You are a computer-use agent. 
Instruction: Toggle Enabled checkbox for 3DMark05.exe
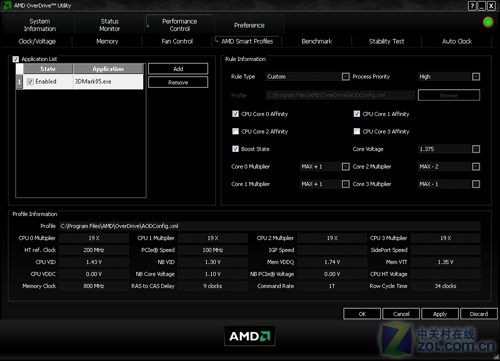click(x=30, y=82)
